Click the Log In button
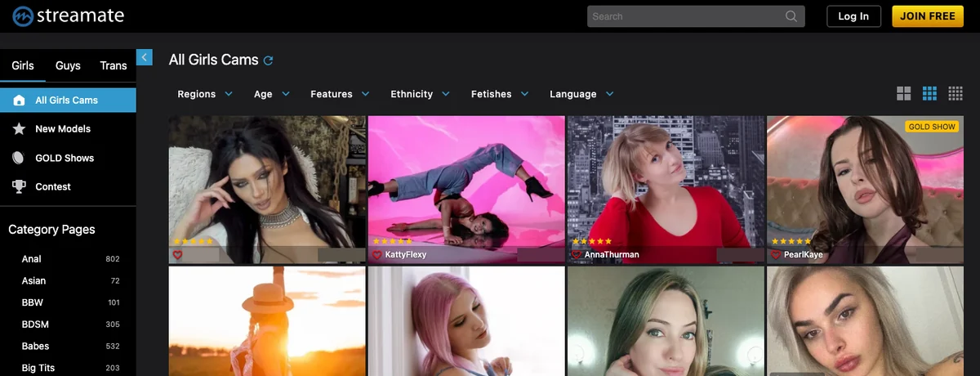 [853, 16]
